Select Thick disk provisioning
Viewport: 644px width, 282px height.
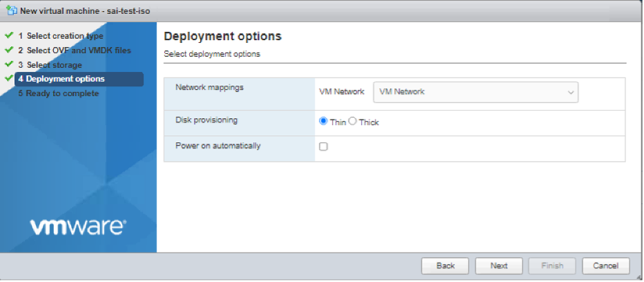point(353,121)
